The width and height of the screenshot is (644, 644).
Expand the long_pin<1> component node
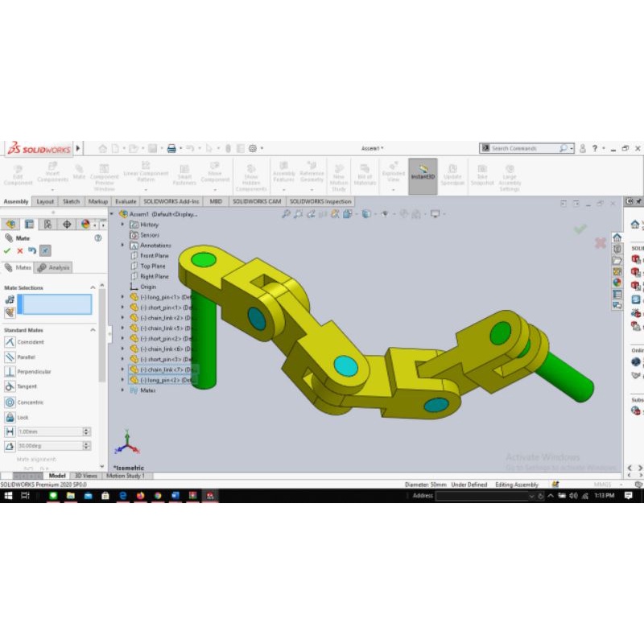click(122, 296)
